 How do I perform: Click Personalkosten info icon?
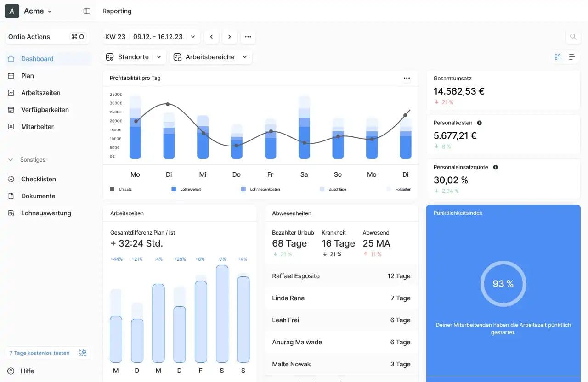tap(479, 123)
